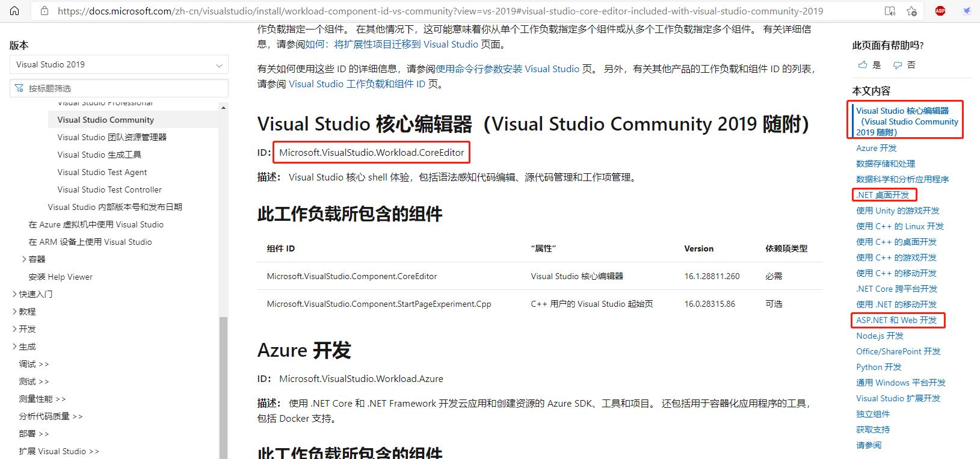The height and width of the screenshot is (459, 980).
Task: Open link 如何：将扩展性项目迁移到 Visual Studio
Action: [x=392, y=44]
